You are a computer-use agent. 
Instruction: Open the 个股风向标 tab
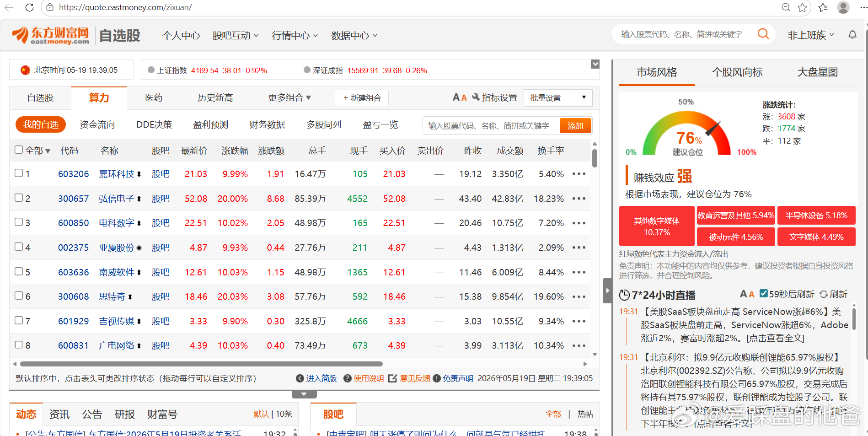point(737,72)
